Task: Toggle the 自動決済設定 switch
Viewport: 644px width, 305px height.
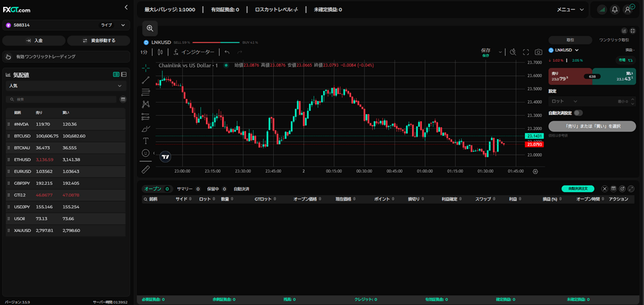Action: tap(578, 113)
